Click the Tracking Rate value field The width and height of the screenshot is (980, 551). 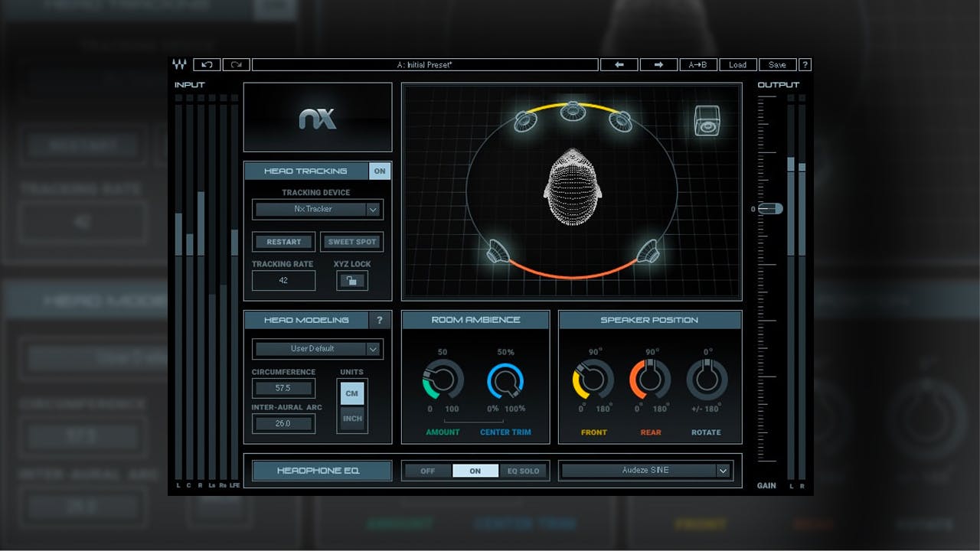[283, 281]
